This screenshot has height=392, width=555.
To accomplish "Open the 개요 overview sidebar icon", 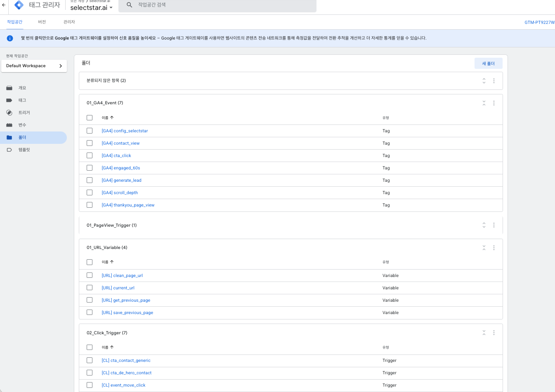I will (9, 88).
